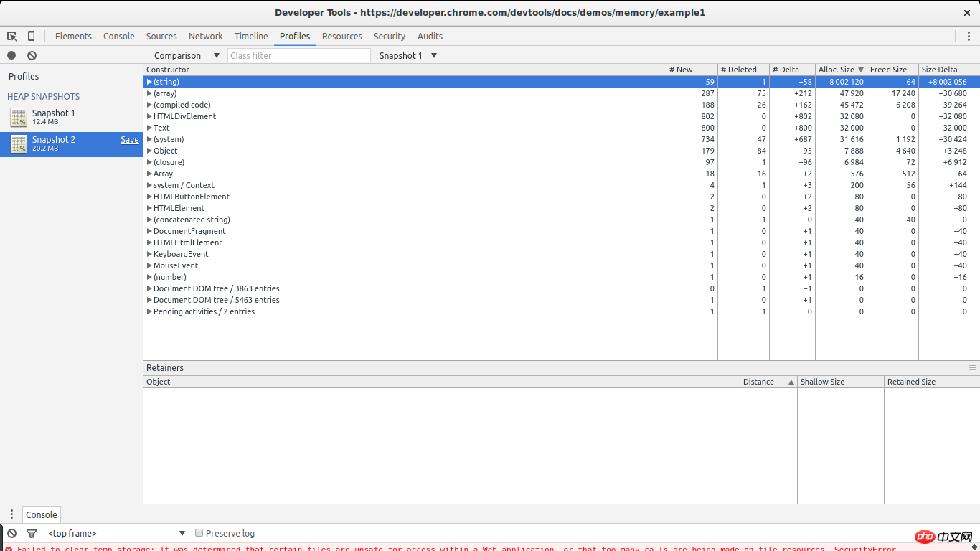The image size is (980, 551).
Task: Open the DevTools three-dot customize menu
Action: click(x=969, y=36)
